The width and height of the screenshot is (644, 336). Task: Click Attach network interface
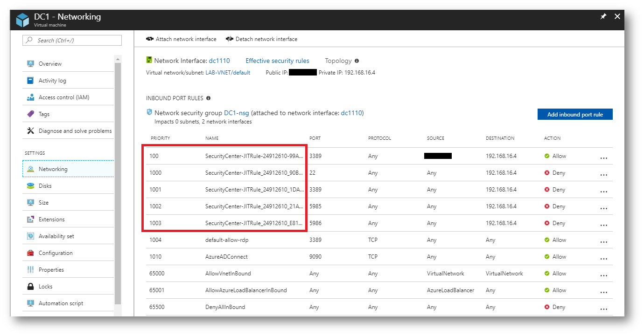(x=181, y=39)
